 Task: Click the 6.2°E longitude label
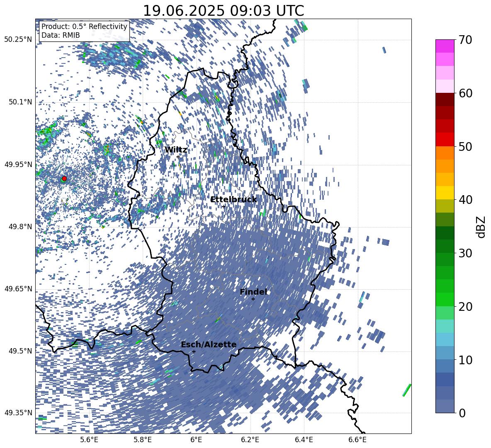250,440
